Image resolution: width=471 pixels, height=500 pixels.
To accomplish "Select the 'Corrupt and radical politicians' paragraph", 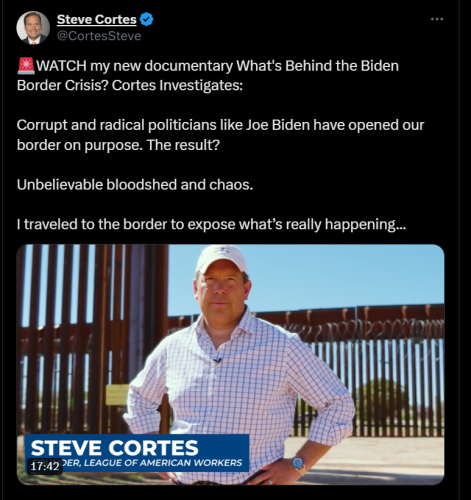I will [220, 135].
